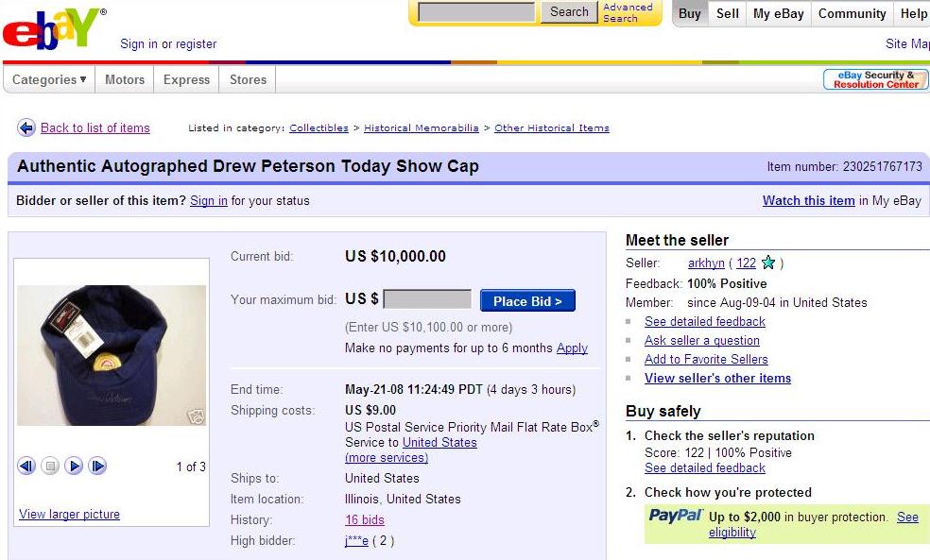This screenshot has height=560, width=930.
Task: Select the My eBay tab
Action: [x=778, y=13]
